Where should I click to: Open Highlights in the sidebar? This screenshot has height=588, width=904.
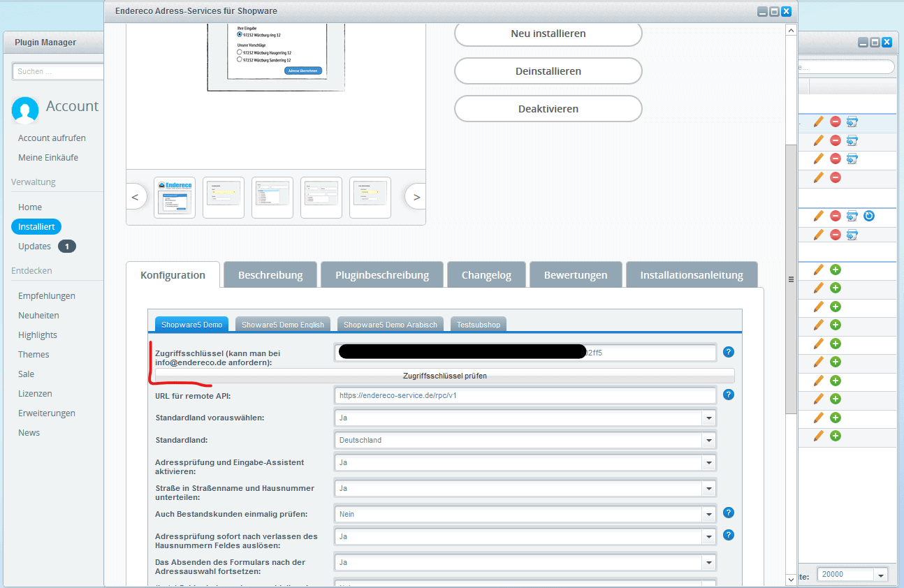coord(38,335)
